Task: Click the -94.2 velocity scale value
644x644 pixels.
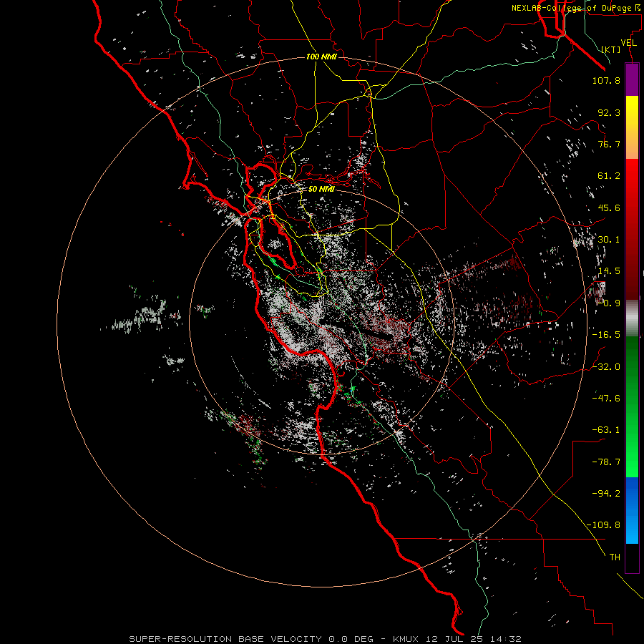Action: click(606, 493)
